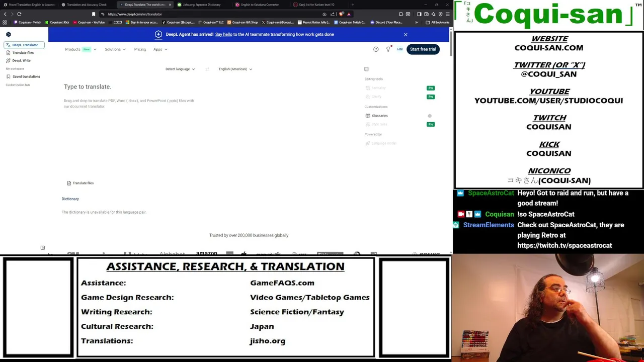Open Peanut Butter Jelly bookmark

314,22
